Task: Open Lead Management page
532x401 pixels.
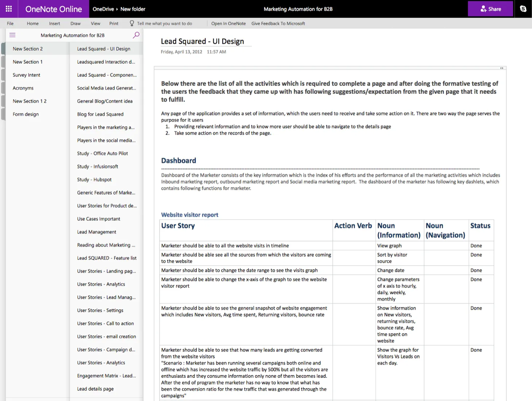Action: [x=106, y=232]
